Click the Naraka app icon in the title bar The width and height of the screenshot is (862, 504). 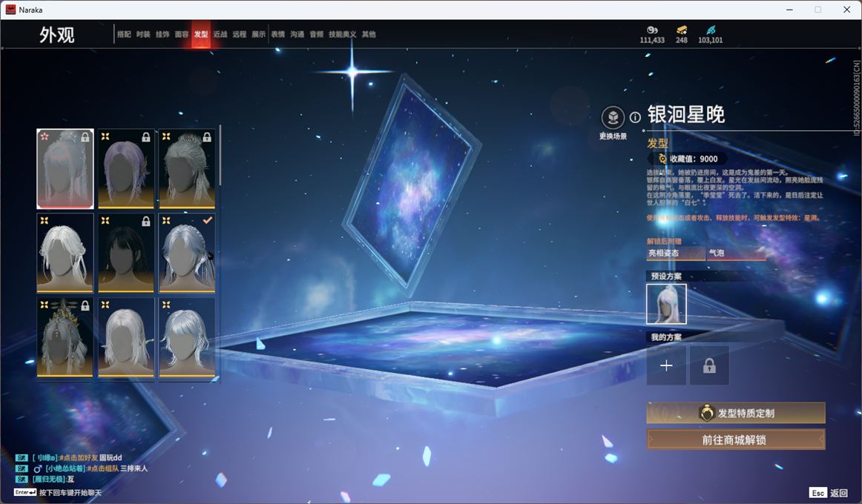pyautogui.click(x=10, y=10)
